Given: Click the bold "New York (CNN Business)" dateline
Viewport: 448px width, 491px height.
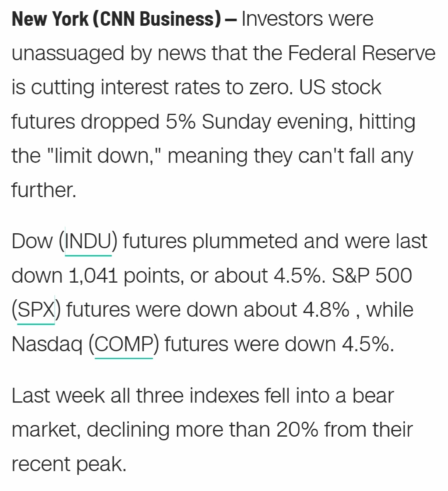Looking at the screenshot, I should (x=116, y=19).
